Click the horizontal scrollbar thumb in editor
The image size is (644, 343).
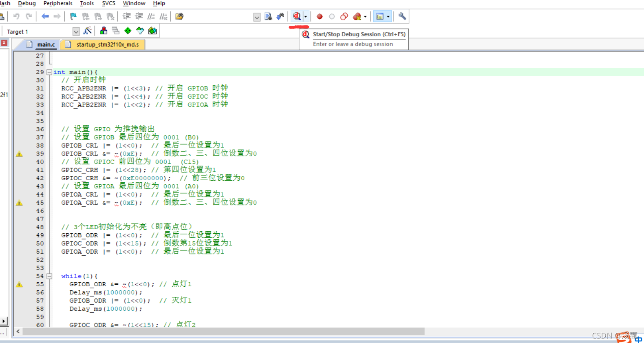click(223, 332)
